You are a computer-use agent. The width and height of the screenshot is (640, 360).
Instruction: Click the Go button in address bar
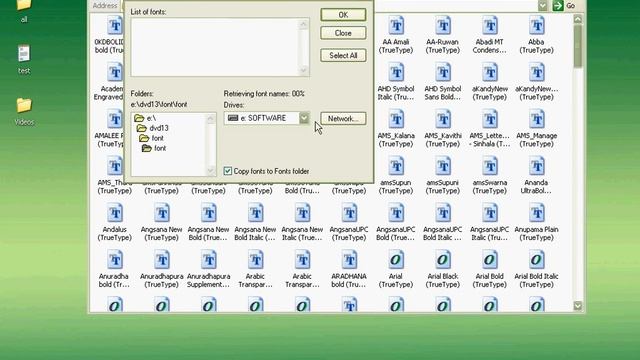click(564, 6)
